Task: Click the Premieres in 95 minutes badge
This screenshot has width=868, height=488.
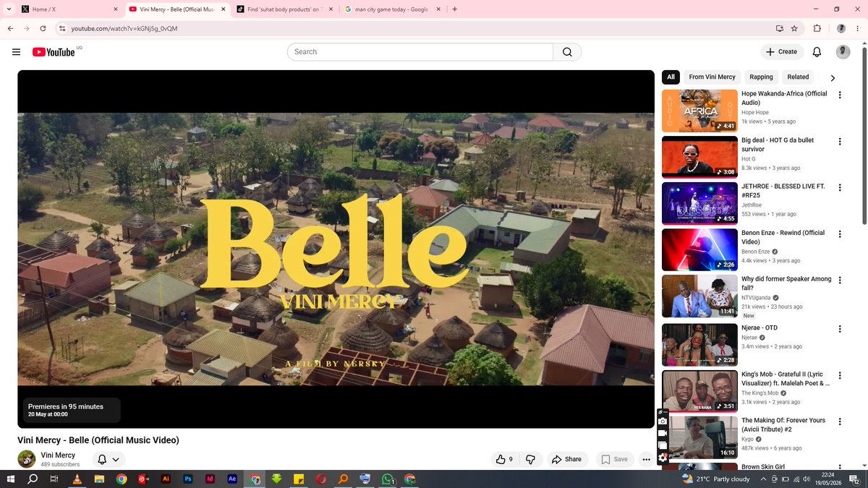Action: 72,410
